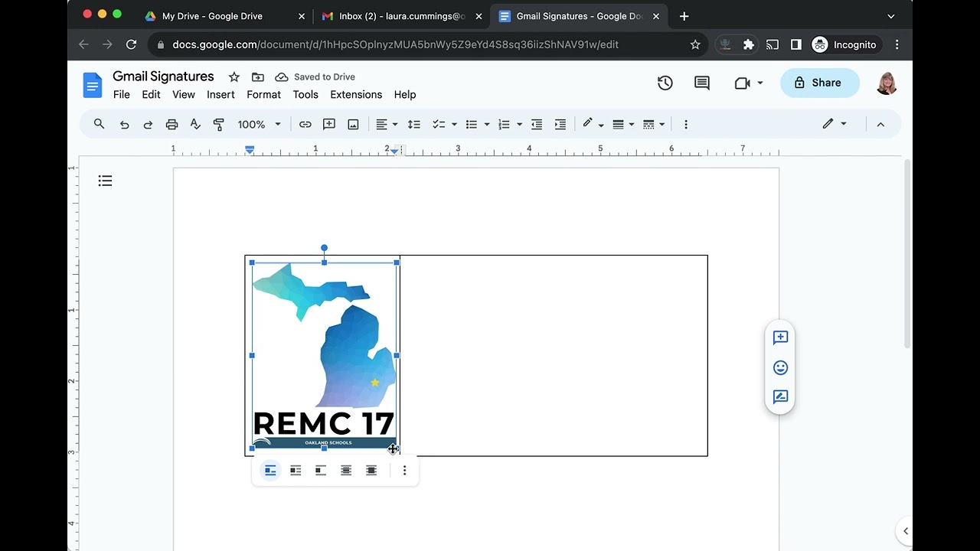Click the Share button
The width and height of the screenshot is (980, 551).
coord(820,83)
